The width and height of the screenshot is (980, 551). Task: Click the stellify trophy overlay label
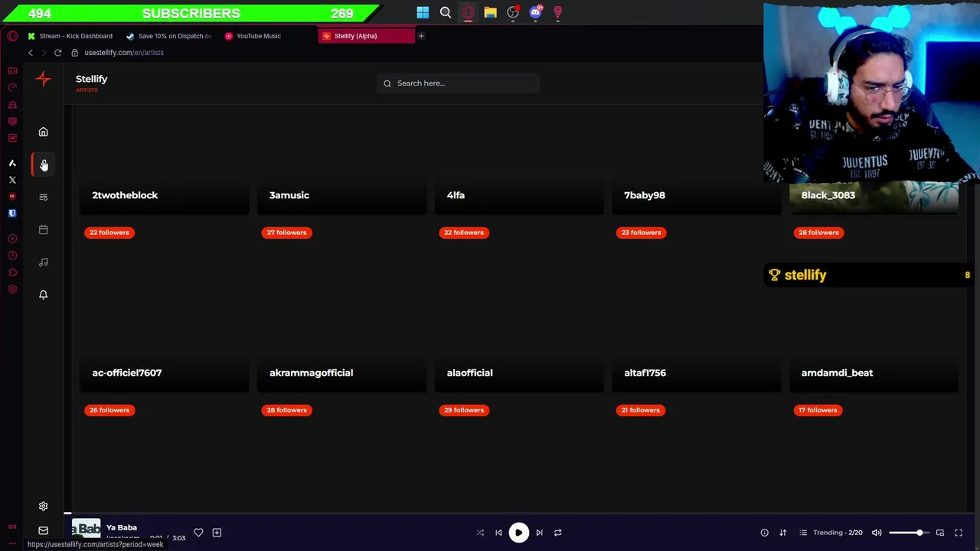coord(805,275)
